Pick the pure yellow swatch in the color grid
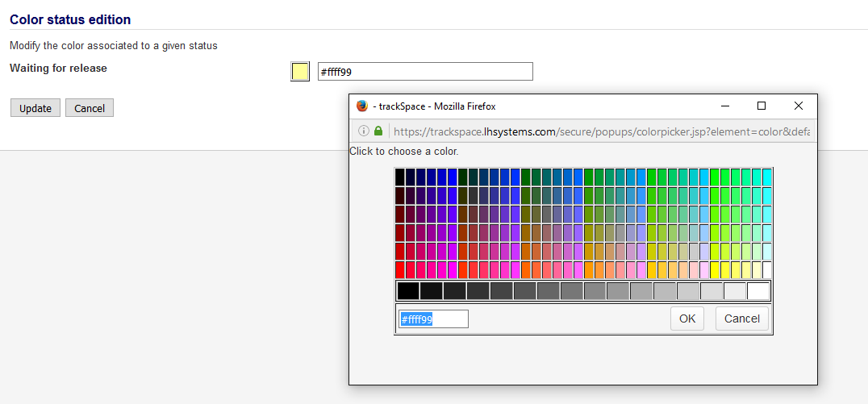The height and width of the screenshot is (404, 868). [x=715, y=270]
